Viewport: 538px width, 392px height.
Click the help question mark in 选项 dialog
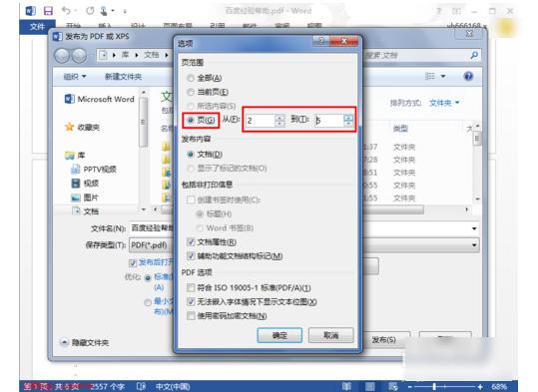pyautogui.click(x=321, y=41)
